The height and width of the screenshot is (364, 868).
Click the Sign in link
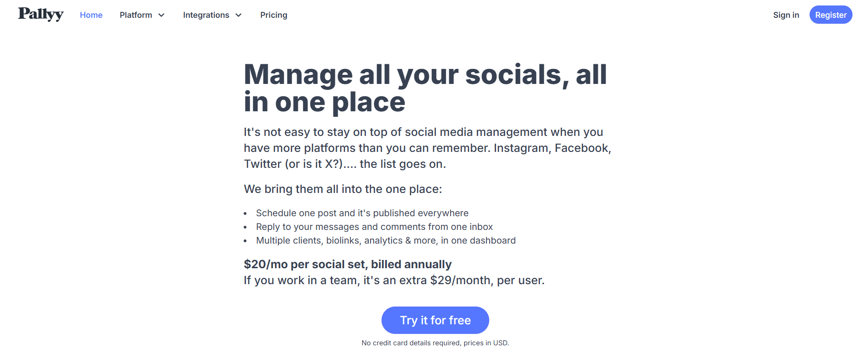(786, 15)
